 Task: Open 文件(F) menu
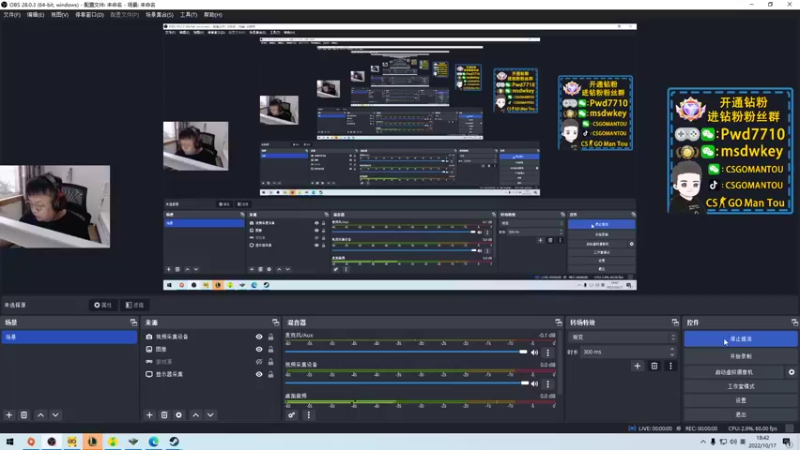(12, 15)
